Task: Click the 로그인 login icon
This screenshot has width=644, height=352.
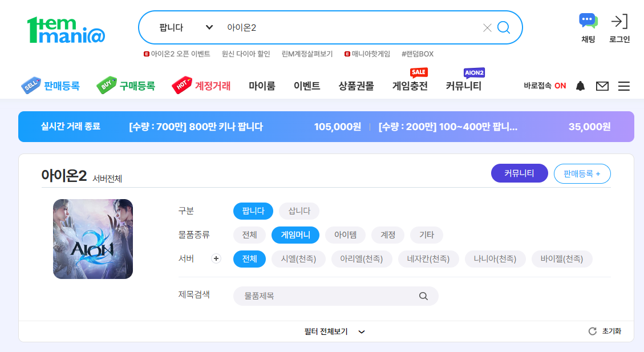Action: 619,21
